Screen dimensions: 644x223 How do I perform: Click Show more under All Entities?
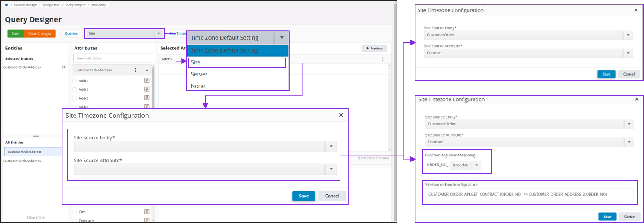[35, 217]
